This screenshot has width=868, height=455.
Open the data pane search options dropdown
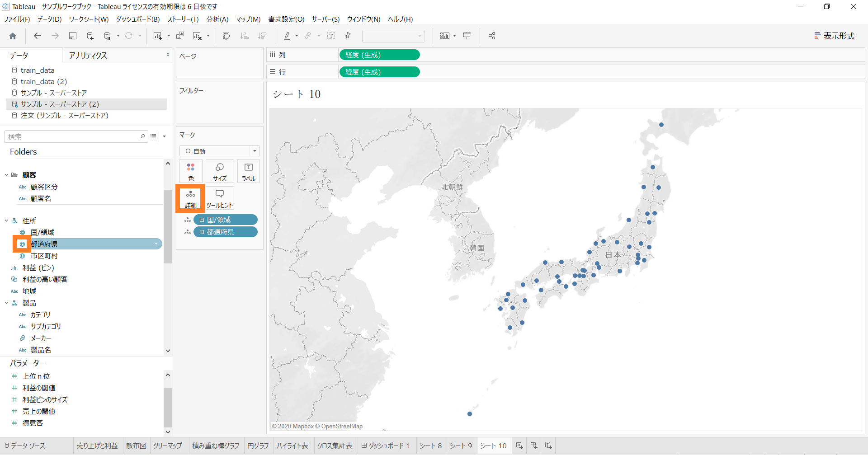(x=165, y=136)
